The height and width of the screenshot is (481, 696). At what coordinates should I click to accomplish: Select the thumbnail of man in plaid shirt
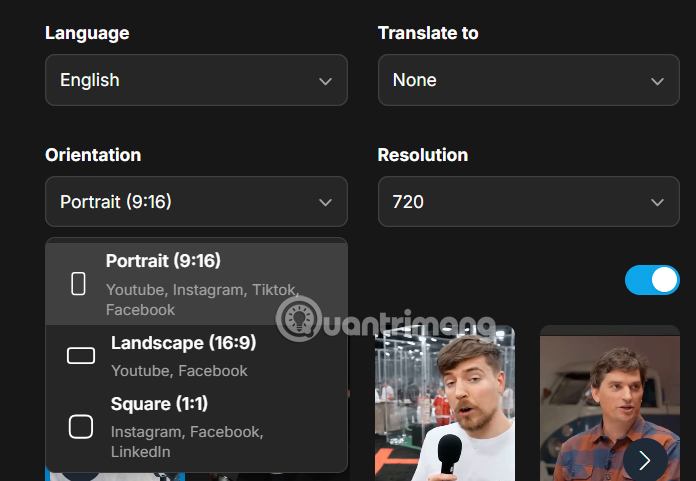pos(610,403)
